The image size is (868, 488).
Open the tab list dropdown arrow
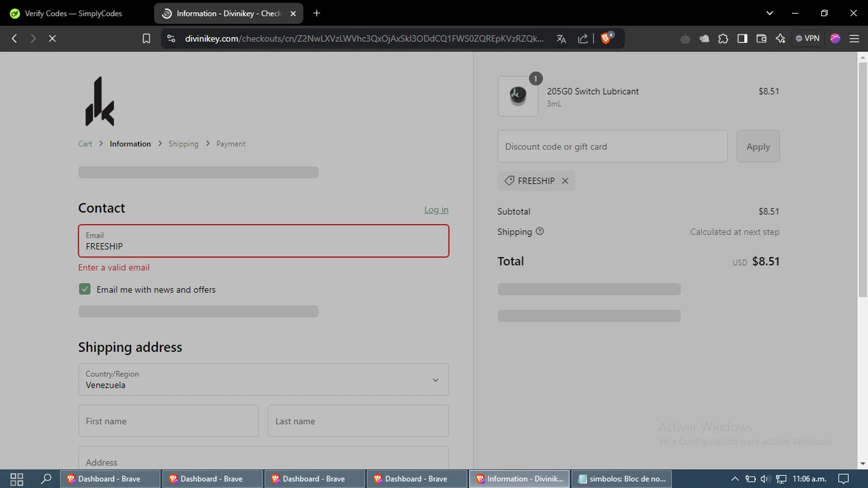point(770,13)
